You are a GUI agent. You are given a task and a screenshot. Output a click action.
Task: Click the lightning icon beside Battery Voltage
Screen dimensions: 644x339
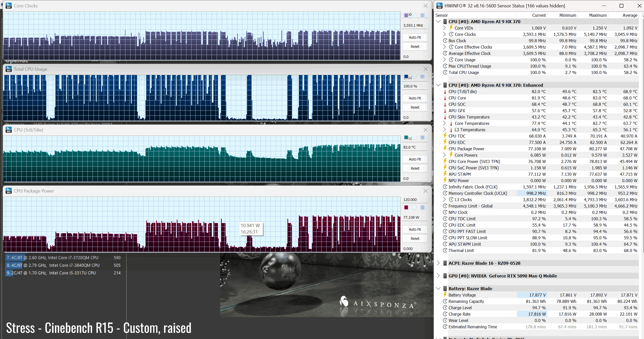pyautogui.click(x=445, y=295)
